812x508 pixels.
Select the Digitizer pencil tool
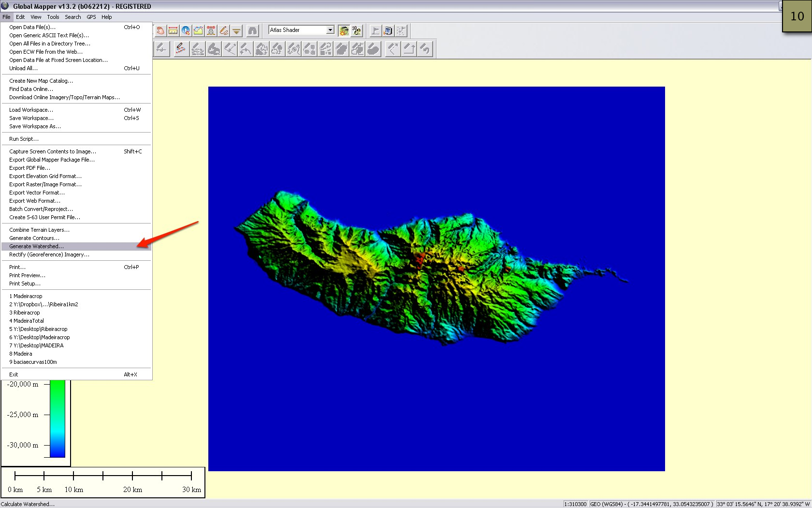pyautogui.click(x=223, y=30)
